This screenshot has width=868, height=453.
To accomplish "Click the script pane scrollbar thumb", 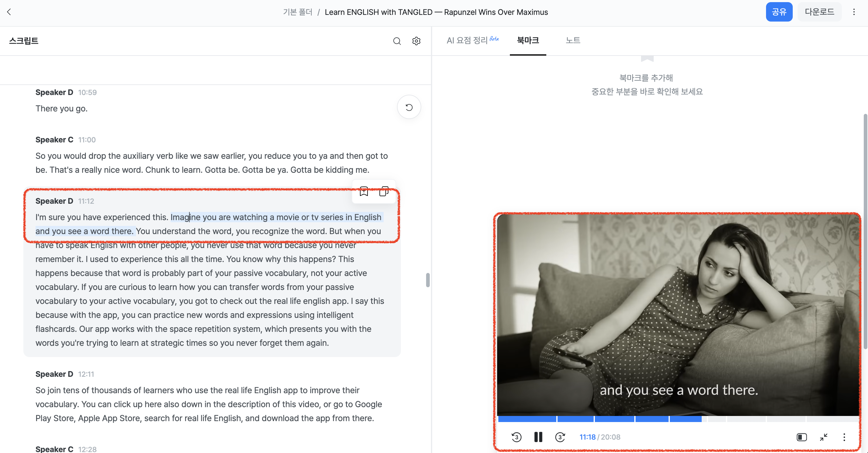I will pos(428,280).
